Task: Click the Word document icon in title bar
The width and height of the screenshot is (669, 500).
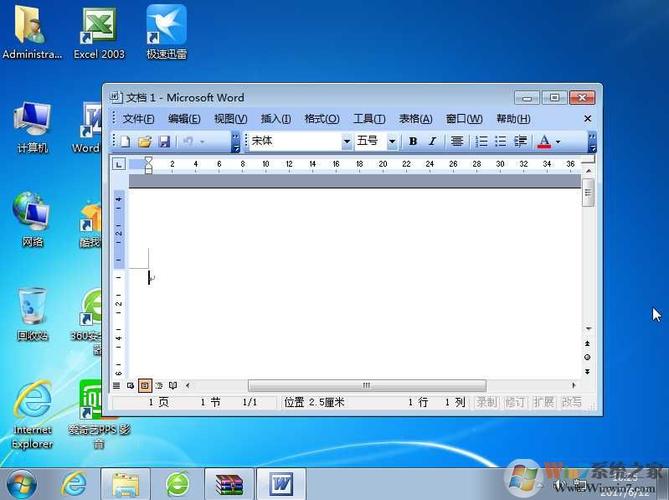Action: (116, 97)
